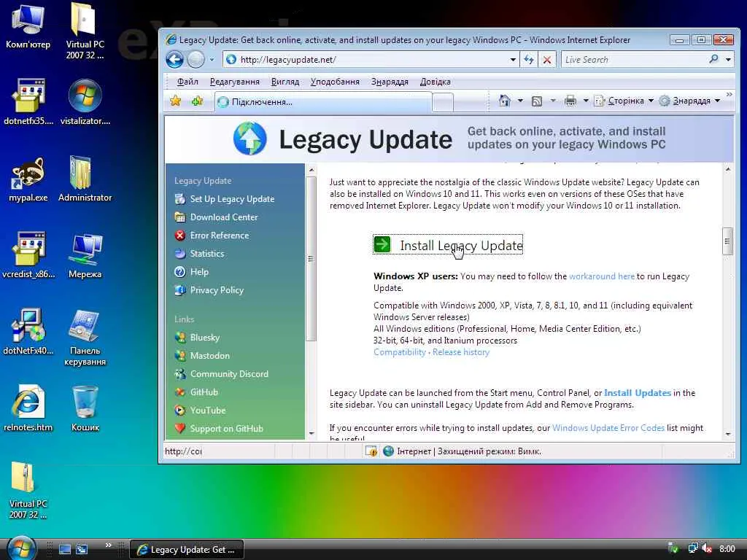Click the Install Legacy Update button
Screen dimensions: 747x560
click(x=448, y=245)
